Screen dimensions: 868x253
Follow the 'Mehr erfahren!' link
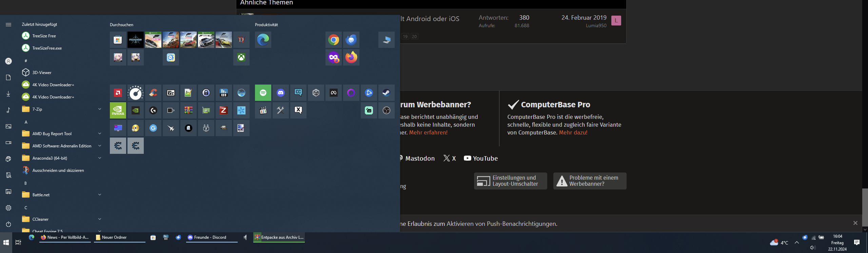[428, 132]
